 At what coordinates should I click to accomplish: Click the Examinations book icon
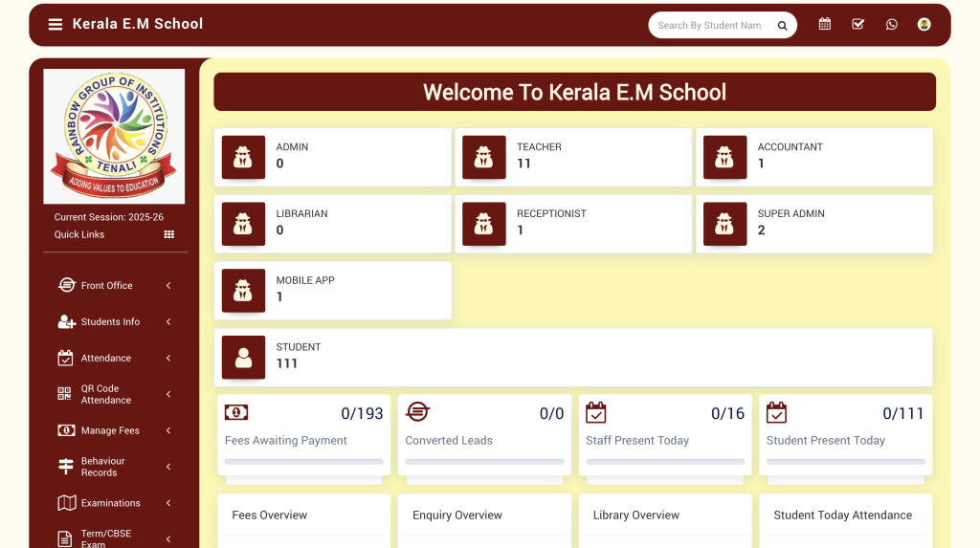[66, 503]
